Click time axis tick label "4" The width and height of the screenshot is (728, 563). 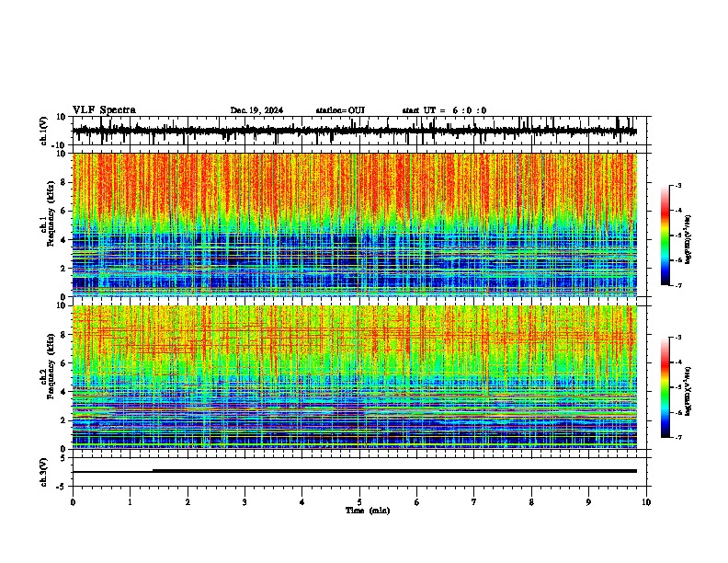302,502
